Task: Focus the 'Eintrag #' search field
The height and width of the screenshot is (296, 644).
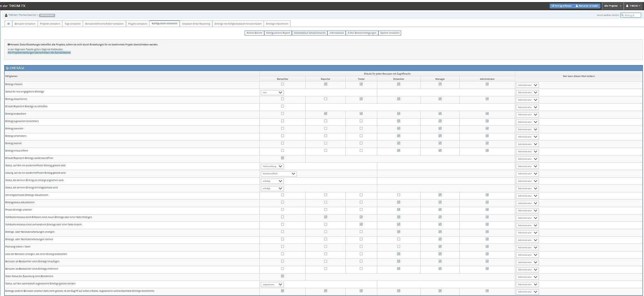Action: (631, 15)
